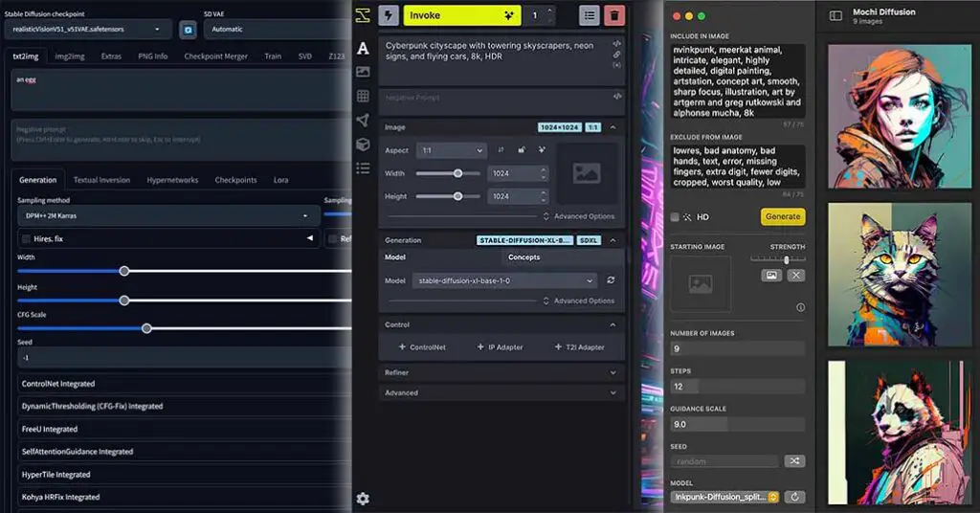Viewport: 980px width, 513px height.
Task: Open the PNG Info tab
Action: point(152,56)
